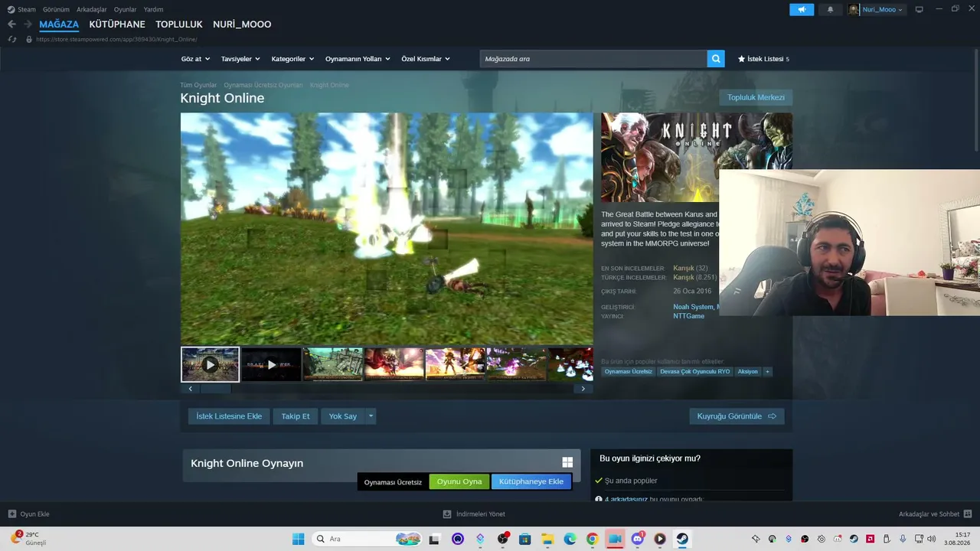The image size is (980, 551).
Task: Click the thumbnail strip right scroll arrow
Action: pyautogui.click(x=583, y=389)
